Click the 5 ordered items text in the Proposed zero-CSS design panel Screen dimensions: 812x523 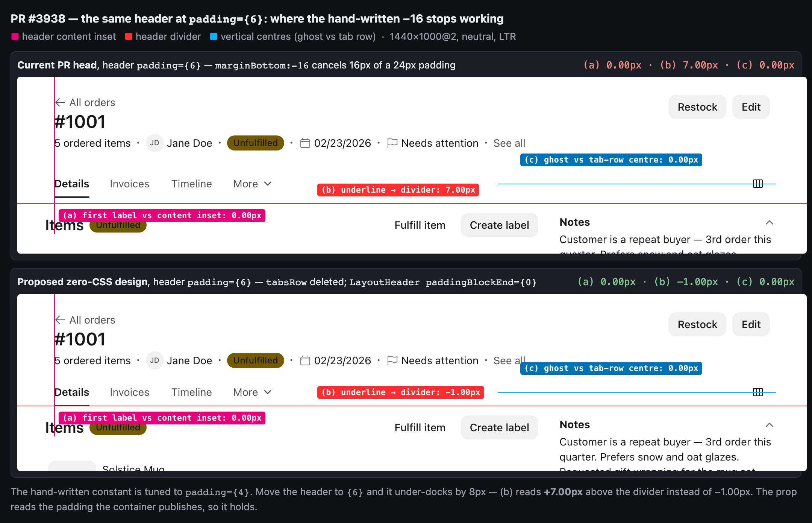(x=92, y=361)
